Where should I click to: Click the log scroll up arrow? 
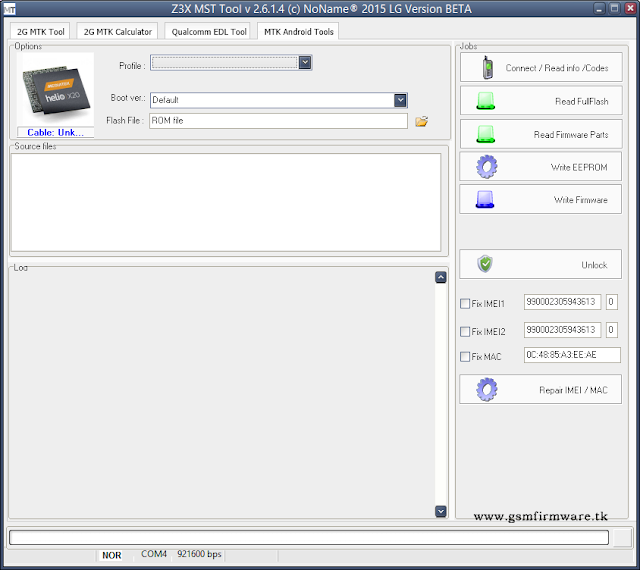point(440,278)
